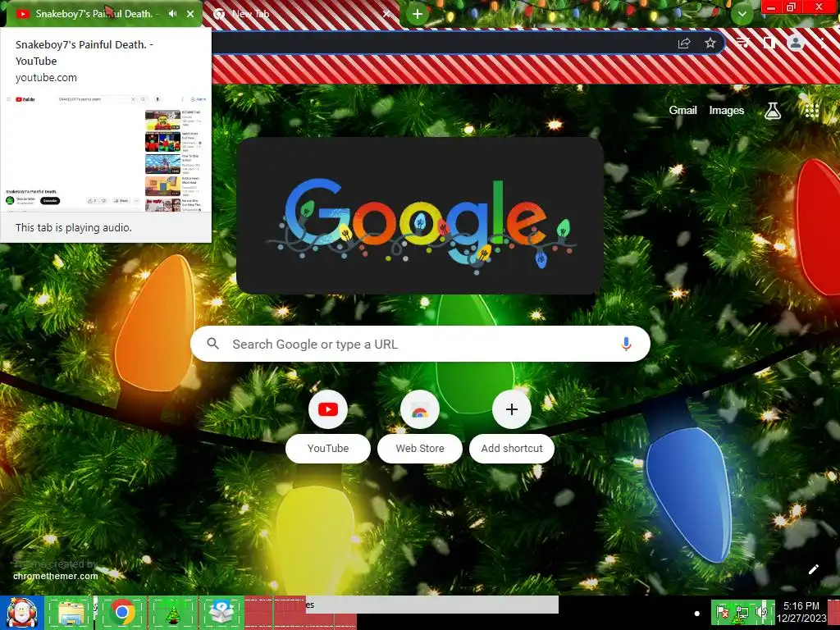Click the Chrome taskbar icon

(x=122, y=613)
